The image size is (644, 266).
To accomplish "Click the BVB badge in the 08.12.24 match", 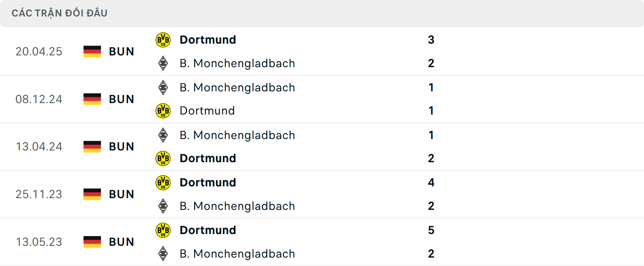I will coord(163,110).
